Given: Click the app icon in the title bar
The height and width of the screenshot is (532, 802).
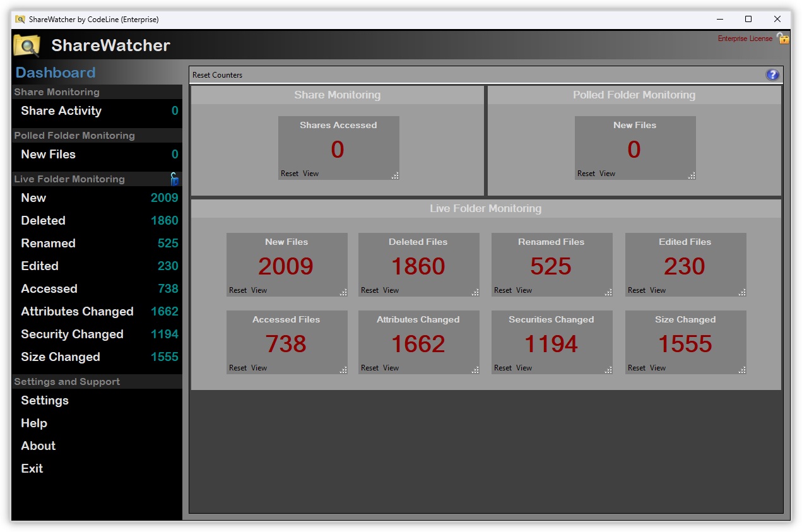Looking at the screenshot, I should (x=19, y=19).
